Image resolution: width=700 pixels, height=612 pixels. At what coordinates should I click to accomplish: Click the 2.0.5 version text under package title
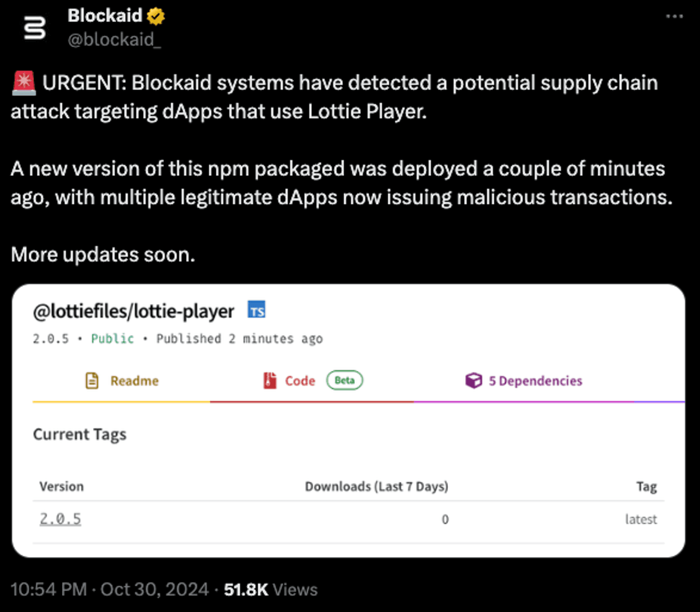[51, 339]
